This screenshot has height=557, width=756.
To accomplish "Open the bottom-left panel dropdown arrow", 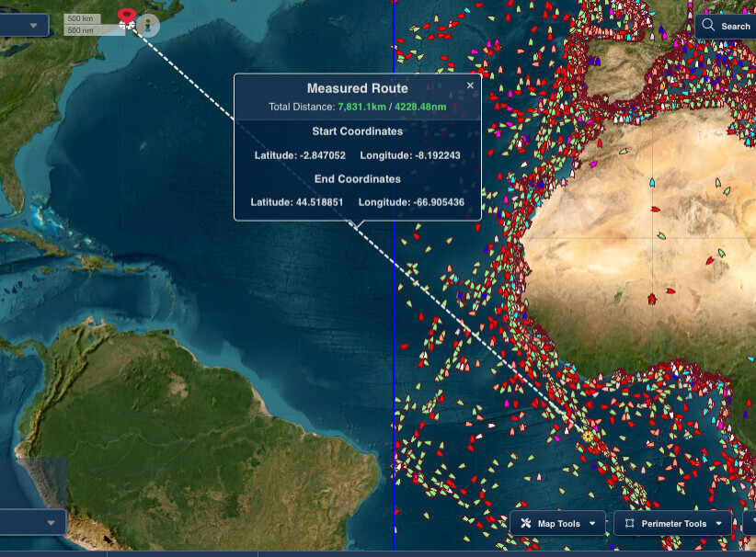I will [51, 523].
